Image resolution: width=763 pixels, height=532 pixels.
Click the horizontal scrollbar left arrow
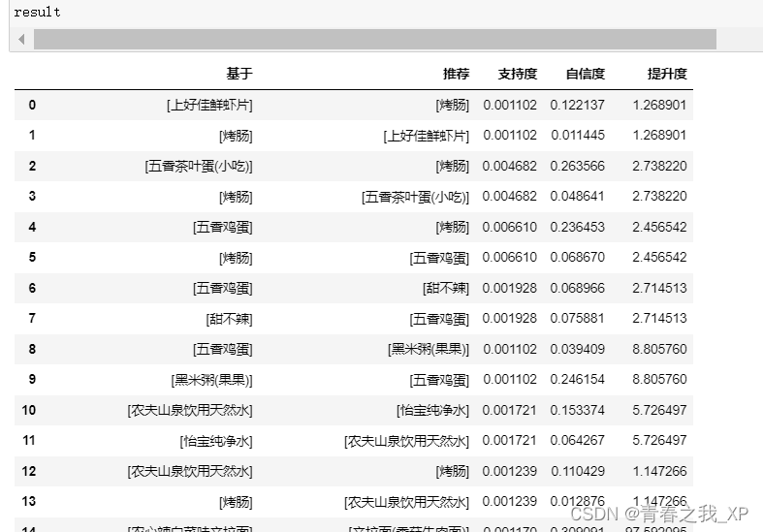coord(21,40)
